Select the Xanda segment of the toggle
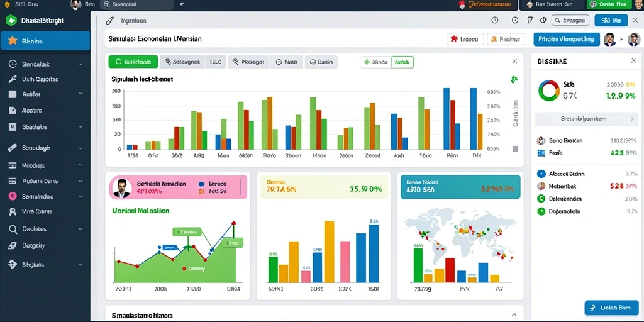 click(x=376, y=62)
